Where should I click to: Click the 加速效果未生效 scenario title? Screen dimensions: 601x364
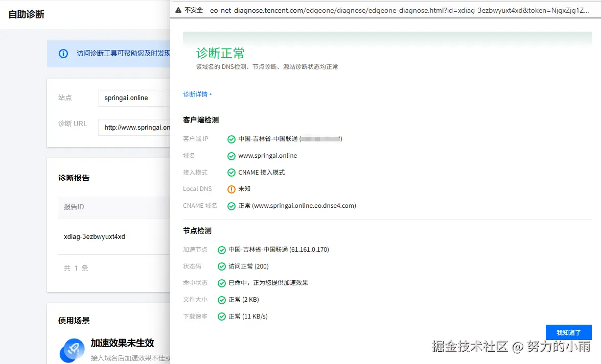coord(122,343)
